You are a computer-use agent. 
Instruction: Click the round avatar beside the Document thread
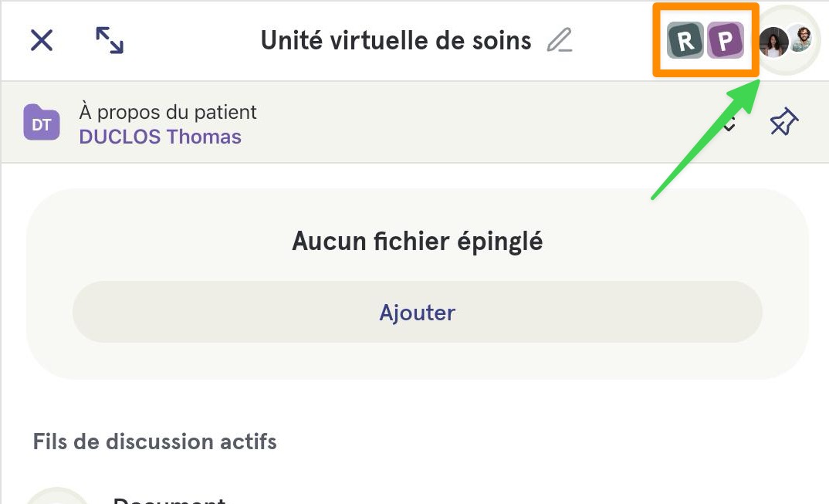click(x=57, y=497)
